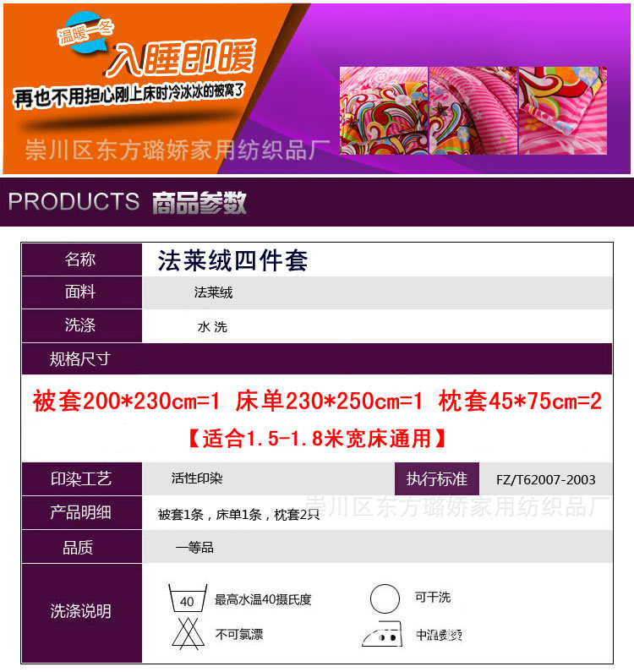Viewport: 634px width, 672px height.
Task: Click the 40-degree wash tub icon
Action: 188,598
